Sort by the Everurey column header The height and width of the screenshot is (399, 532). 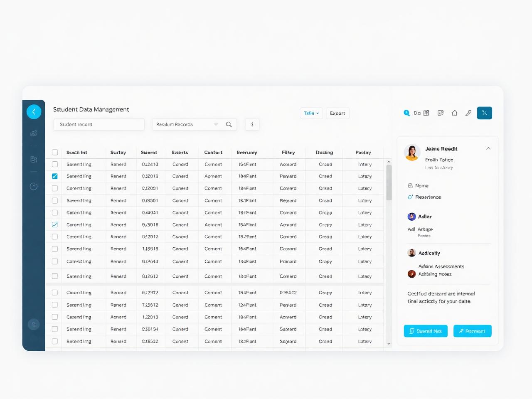pos(247,153)
